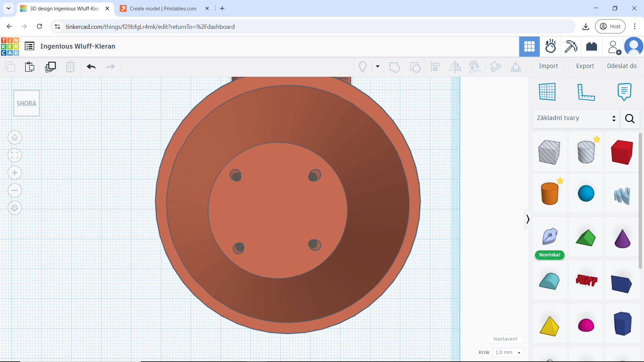Search shapes with magnifier icon
Screen dimensions: 644x362
pyautogui.click(x=630, y=118)
